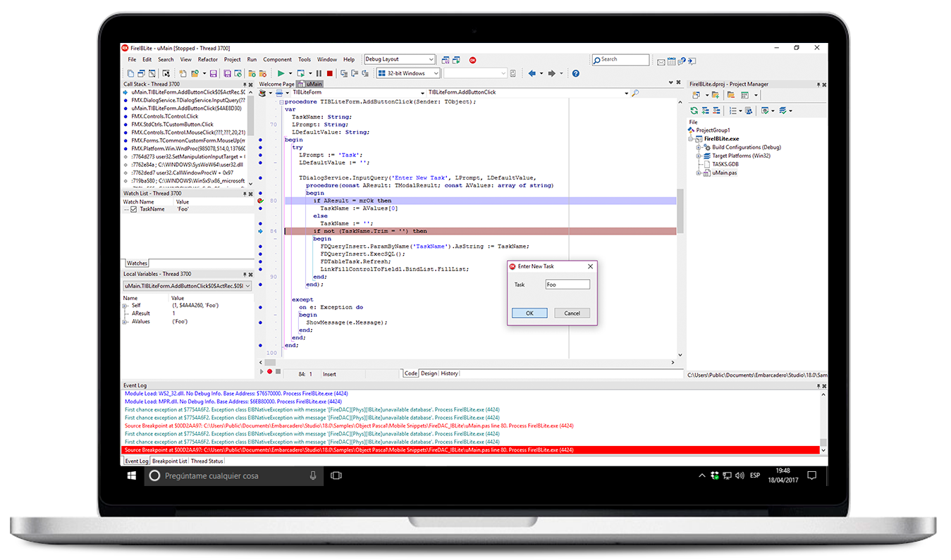The height and width of the screenshot is (560, 951).
Task: Click the Task input field containing Foo
Action: coord(567,285)
